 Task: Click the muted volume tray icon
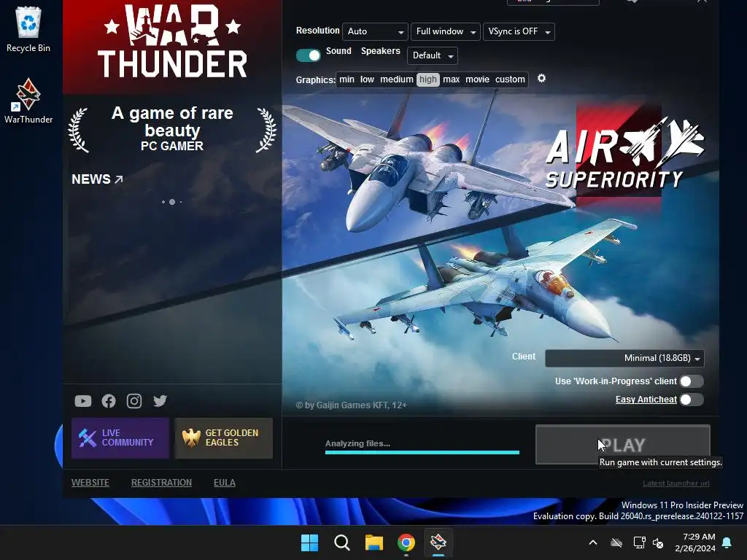pos(659,542)
